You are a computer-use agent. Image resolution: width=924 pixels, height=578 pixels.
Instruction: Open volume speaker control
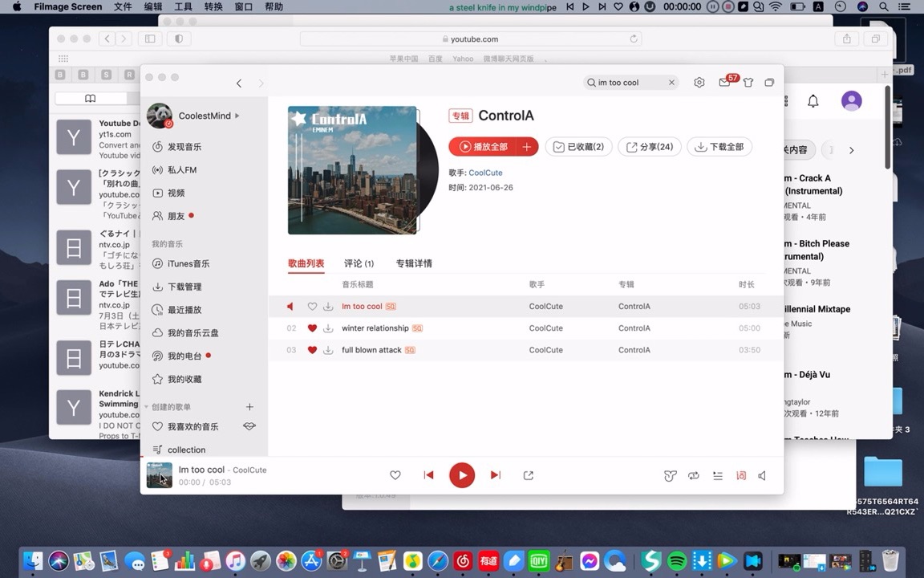[762, 475]
